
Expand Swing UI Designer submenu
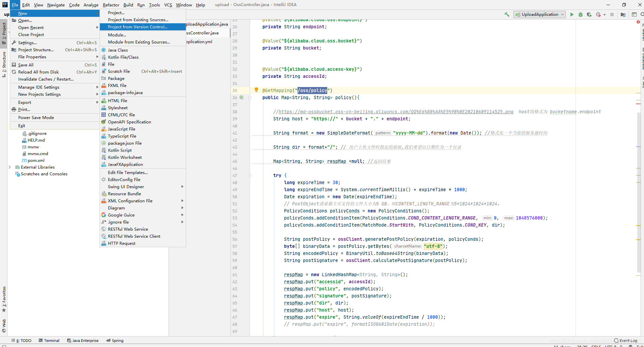[143, 186]
